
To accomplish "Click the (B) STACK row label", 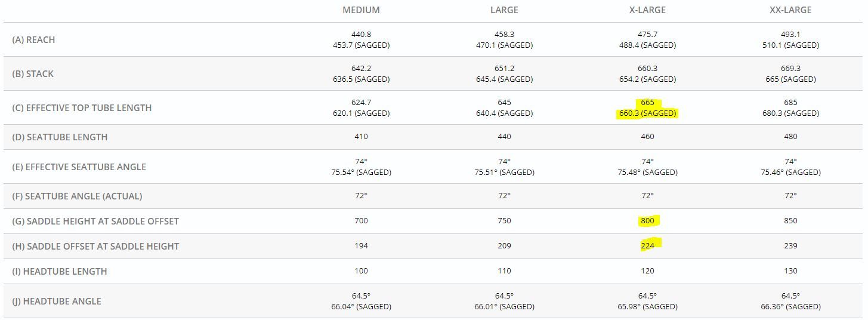I will pyautogui.click(x=33, y=74).
